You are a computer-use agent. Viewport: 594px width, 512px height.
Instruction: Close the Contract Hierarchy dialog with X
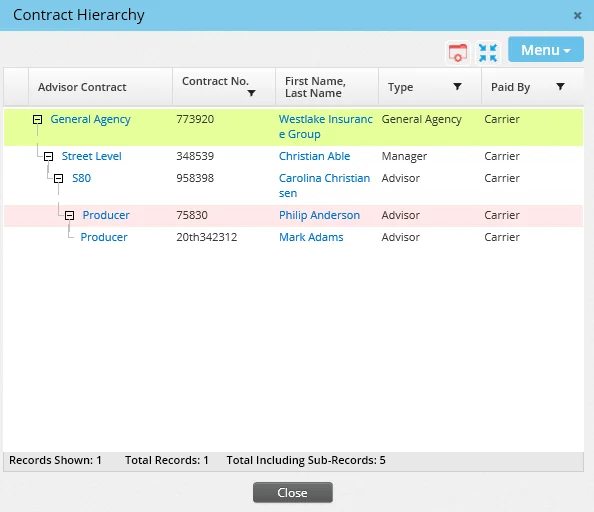click(577, 15)
